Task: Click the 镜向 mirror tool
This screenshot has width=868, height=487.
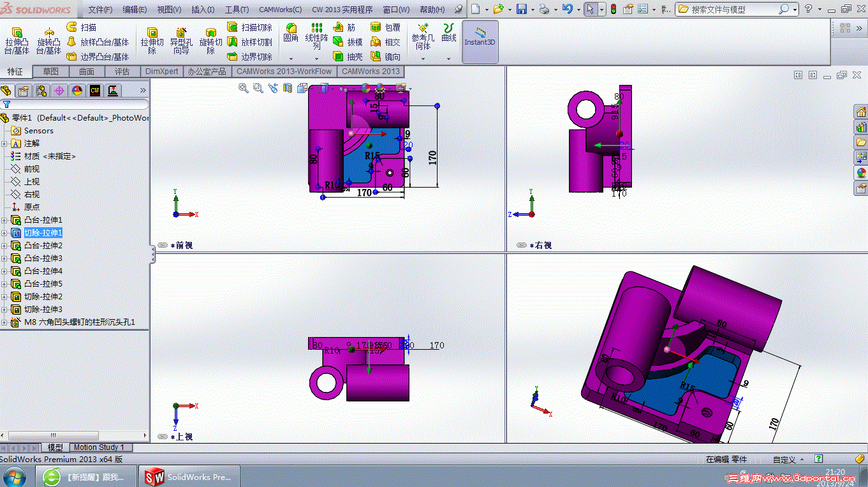Action: tap(385, 57)
